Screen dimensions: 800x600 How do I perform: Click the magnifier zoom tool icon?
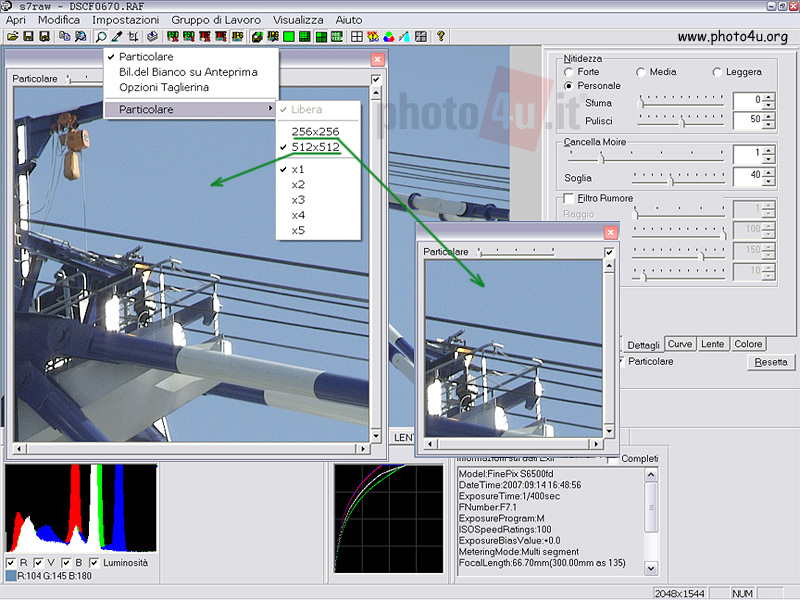pos(101,36)
